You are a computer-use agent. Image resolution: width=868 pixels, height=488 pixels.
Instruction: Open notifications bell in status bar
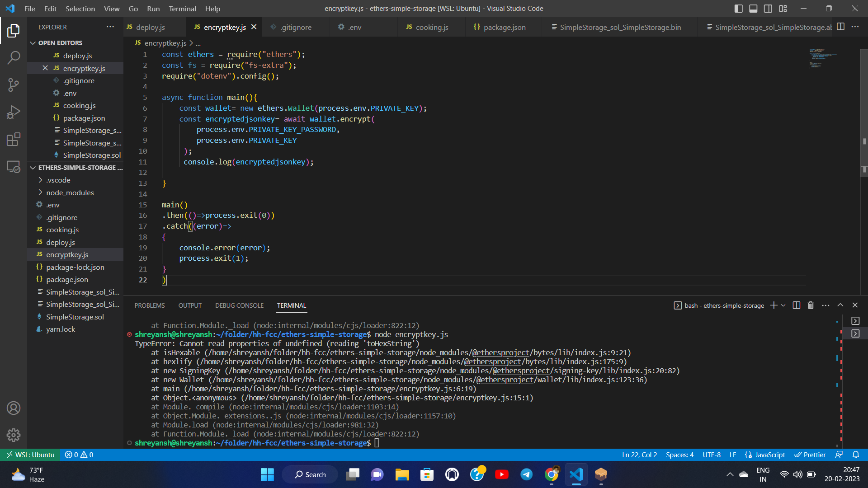pyautogui.click(x=856, y=455)
